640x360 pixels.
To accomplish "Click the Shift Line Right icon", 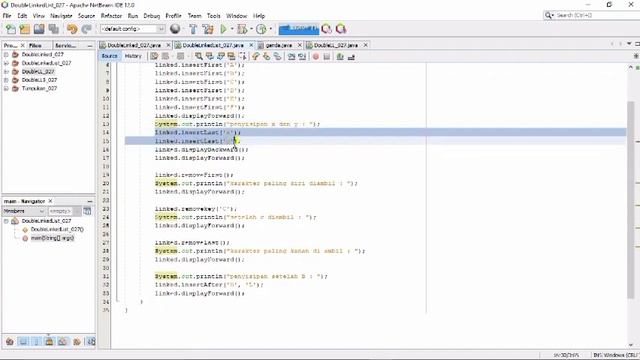I will [302, 56].
